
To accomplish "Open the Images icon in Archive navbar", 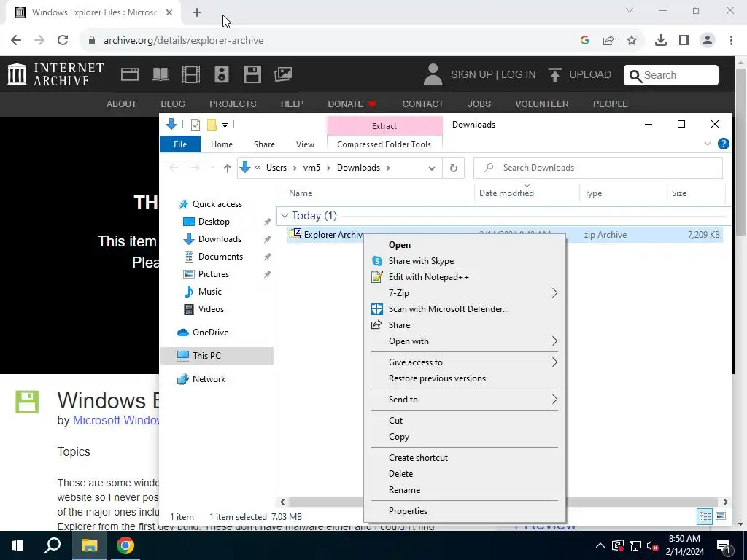I will [x=283, y=74].
